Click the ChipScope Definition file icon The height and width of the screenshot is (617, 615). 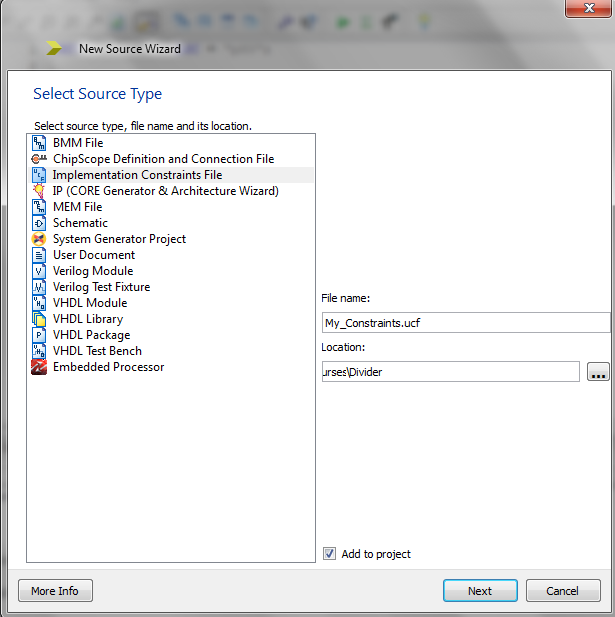click(39, 159)
